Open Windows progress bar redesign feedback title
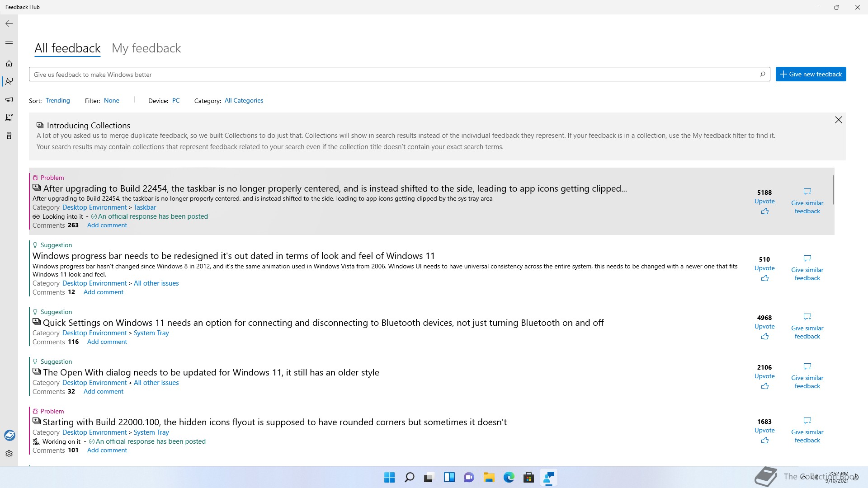The image size is (868, 488). coord(233,256)
